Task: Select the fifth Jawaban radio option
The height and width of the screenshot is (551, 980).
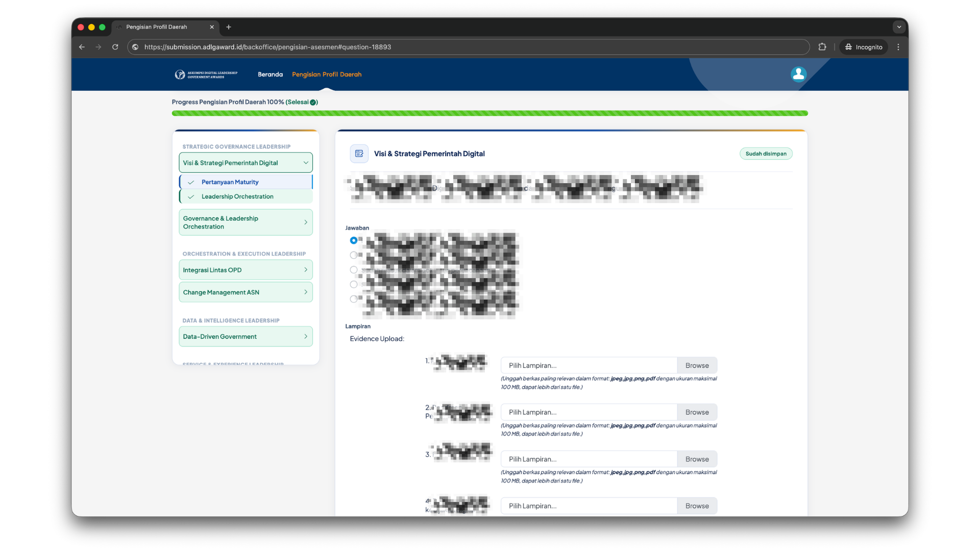Action: tap(354, 299)
